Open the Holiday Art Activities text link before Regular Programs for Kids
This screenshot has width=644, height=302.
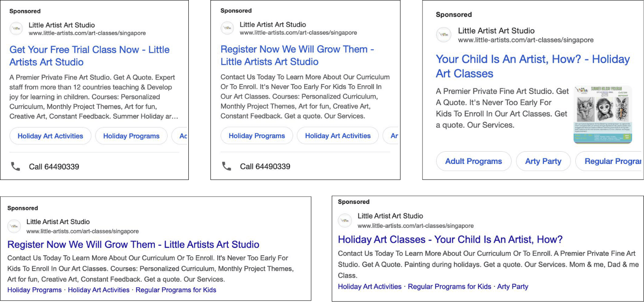(370, 287)
